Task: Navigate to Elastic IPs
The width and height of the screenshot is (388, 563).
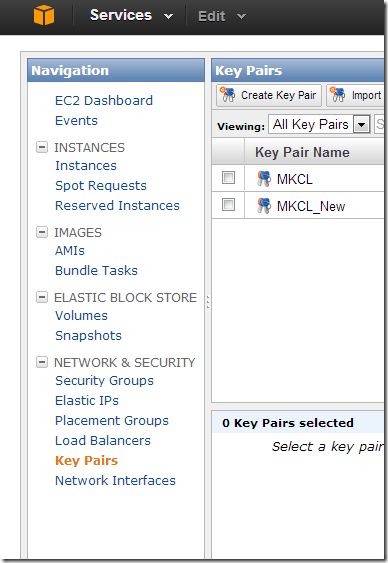Action: point(87,400)
